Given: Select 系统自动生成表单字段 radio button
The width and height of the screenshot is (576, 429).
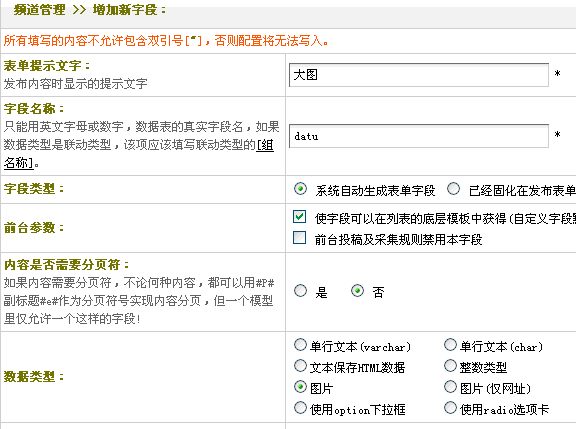Looking at the screenshot, I should pyautogui.click(x=300, y=189).
